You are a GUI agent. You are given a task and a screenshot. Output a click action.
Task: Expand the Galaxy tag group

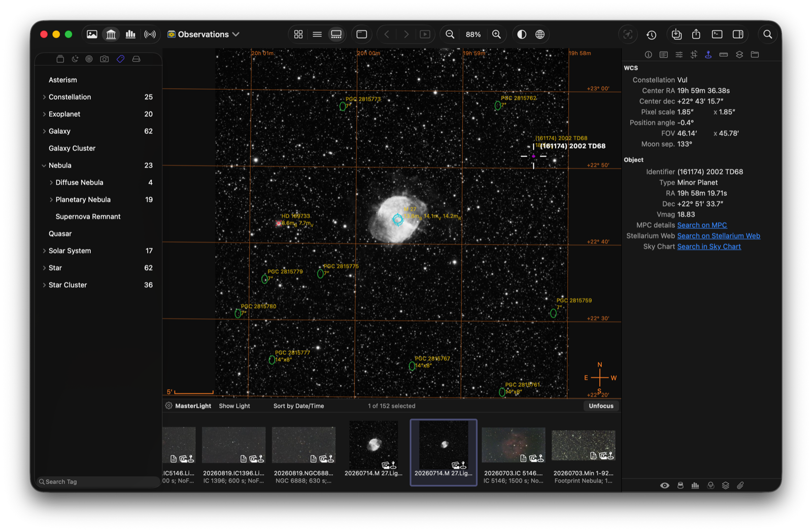pyautogui.click(x=44, y=131)
